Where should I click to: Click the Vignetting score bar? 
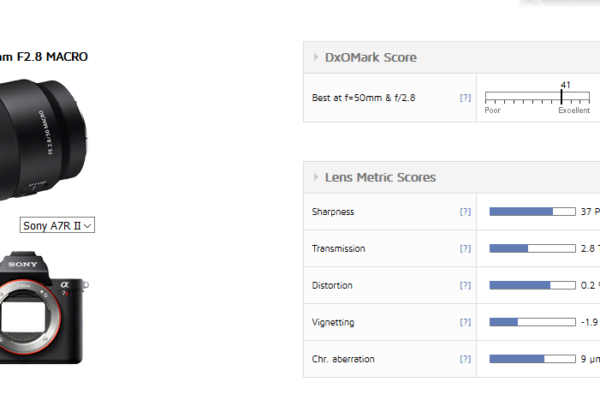[532, 322]
